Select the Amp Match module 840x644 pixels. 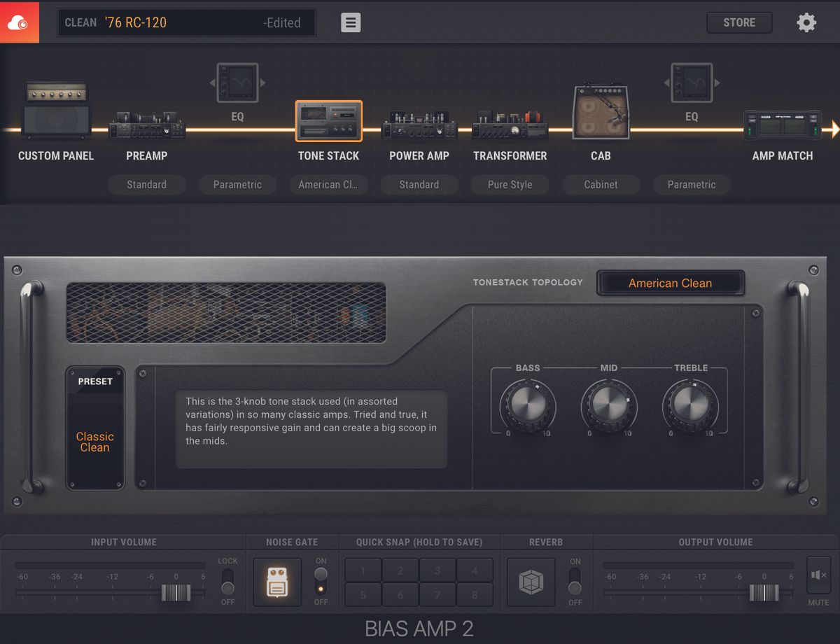click(782, 126)
